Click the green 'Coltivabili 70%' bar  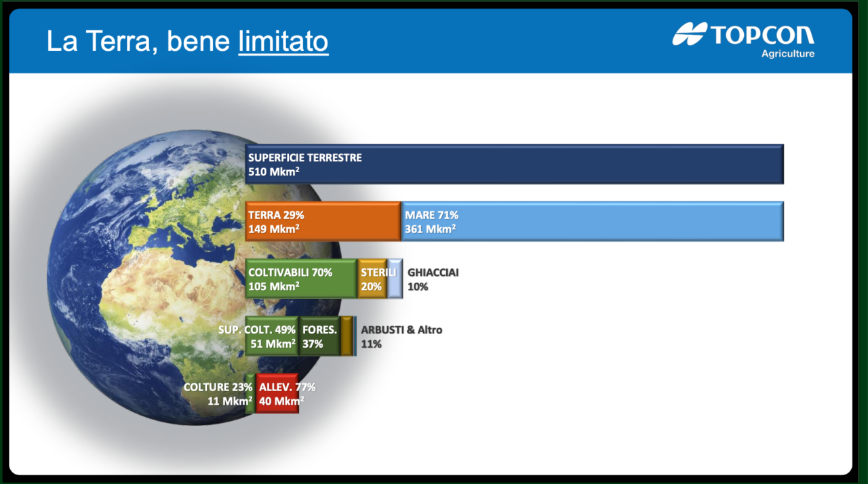point(301,279)
